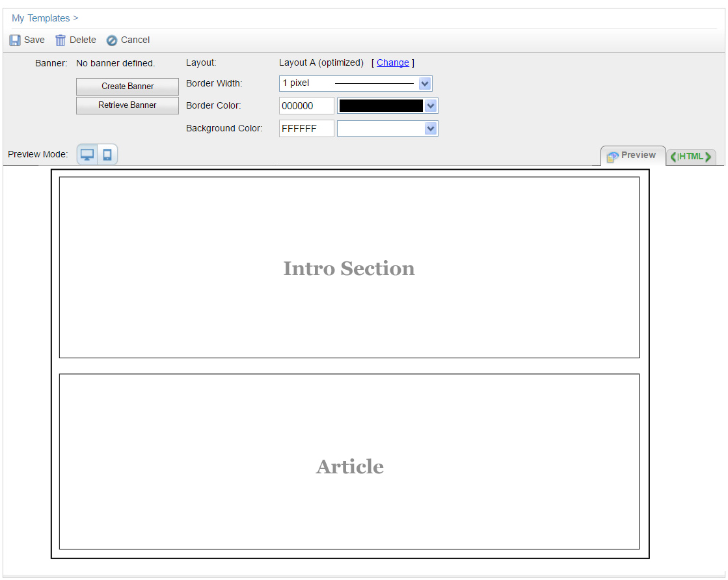Click the Retrieve Banner button
Image resolution: width=728 pixels, height=580 pixels.
(128, 105)
